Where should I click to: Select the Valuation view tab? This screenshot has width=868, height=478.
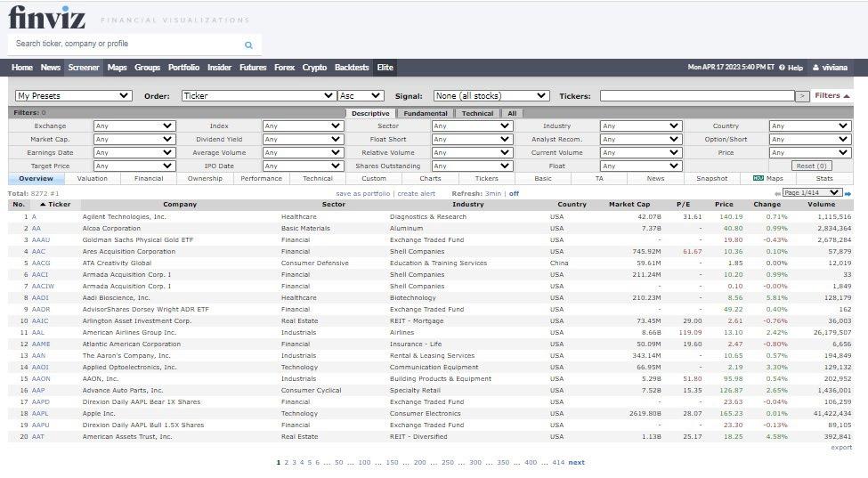click(x=93, y=179)
